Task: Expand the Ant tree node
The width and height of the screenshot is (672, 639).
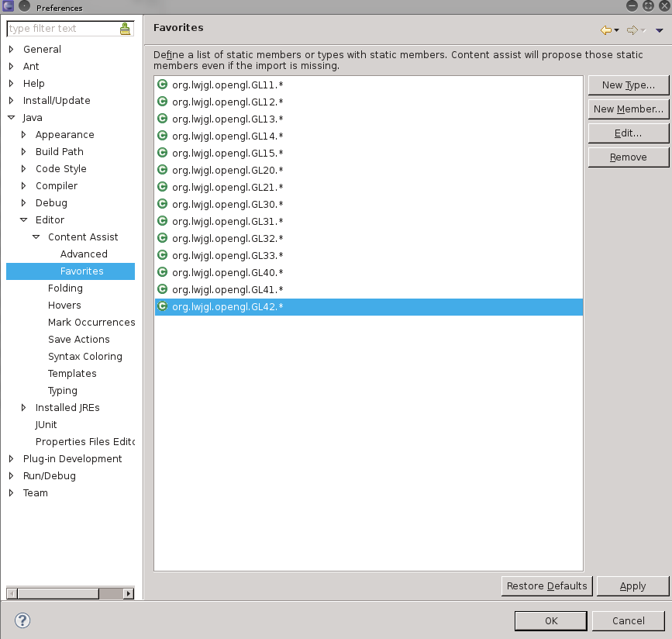Action: (x=11, y=67)
